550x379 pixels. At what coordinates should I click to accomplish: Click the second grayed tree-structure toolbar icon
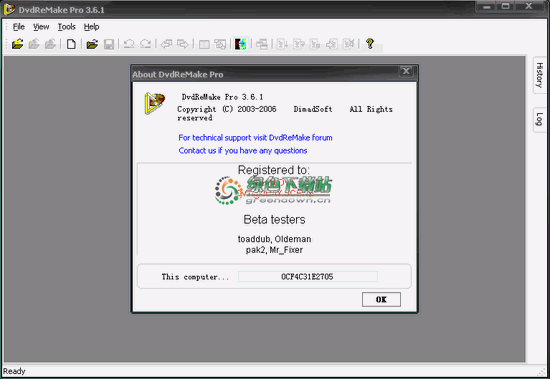299,44
